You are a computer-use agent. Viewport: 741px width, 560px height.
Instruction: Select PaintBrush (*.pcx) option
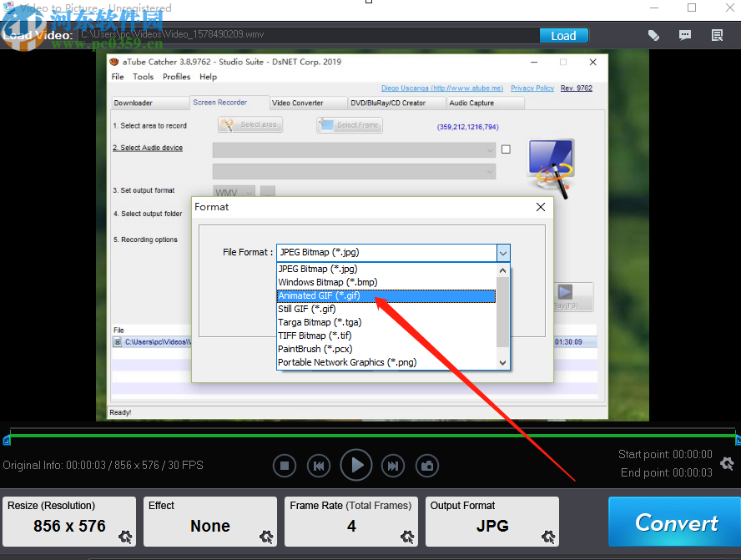click(386, 349)
